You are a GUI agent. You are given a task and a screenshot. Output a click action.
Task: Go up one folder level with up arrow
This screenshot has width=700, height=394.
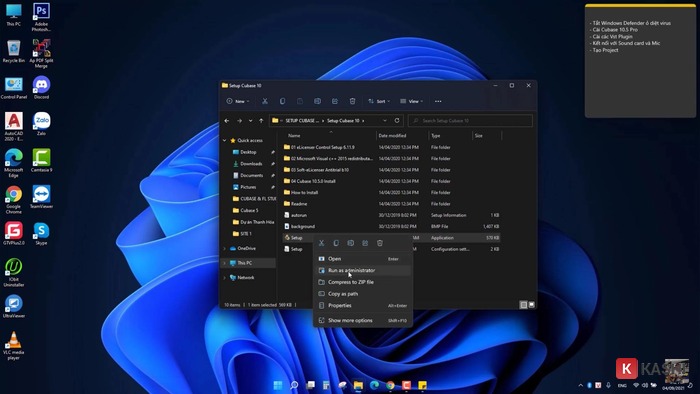point(261,120)
